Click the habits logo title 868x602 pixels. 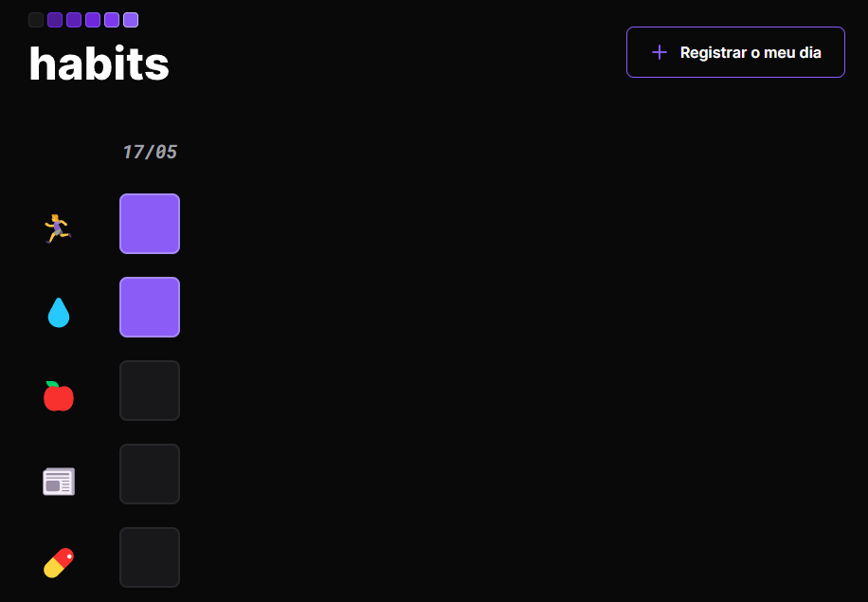tap(99, 64)
